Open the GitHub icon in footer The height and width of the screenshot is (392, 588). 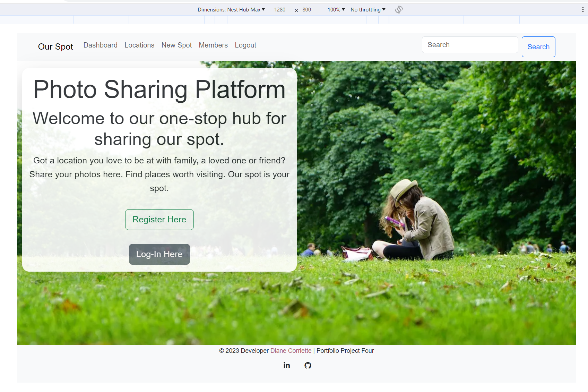[x=308, y=365]
